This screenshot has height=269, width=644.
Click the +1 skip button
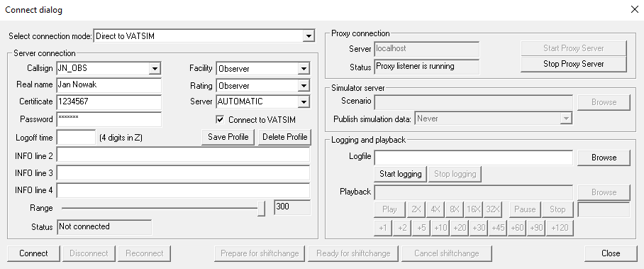click(x=383, y=228)
